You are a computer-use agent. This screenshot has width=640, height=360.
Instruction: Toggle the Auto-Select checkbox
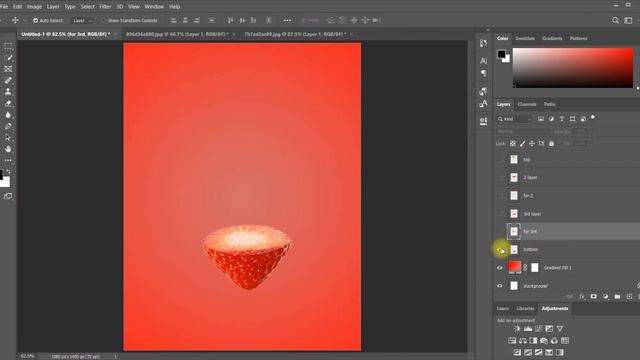point(36,20)
